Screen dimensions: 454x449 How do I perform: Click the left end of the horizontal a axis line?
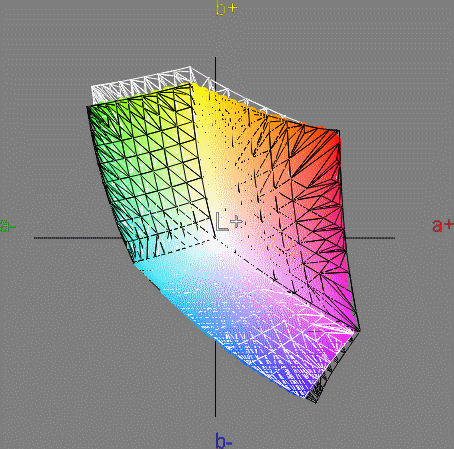(x=36, y=238)
